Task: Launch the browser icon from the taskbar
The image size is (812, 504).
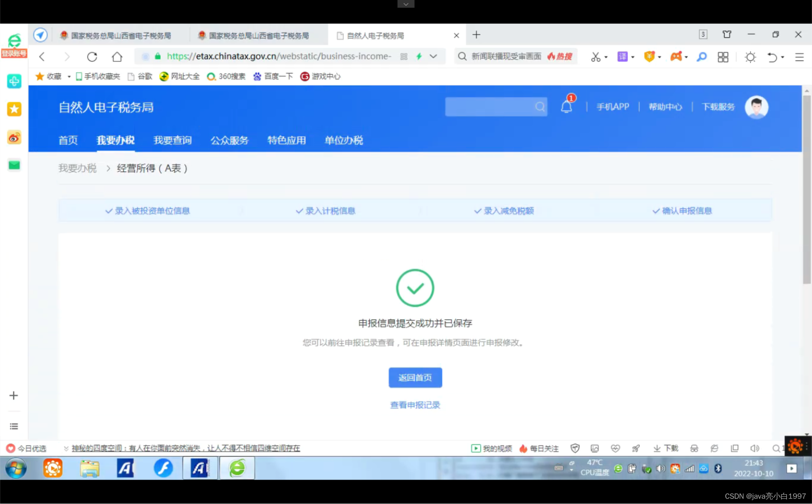Action: pos(237,468)
